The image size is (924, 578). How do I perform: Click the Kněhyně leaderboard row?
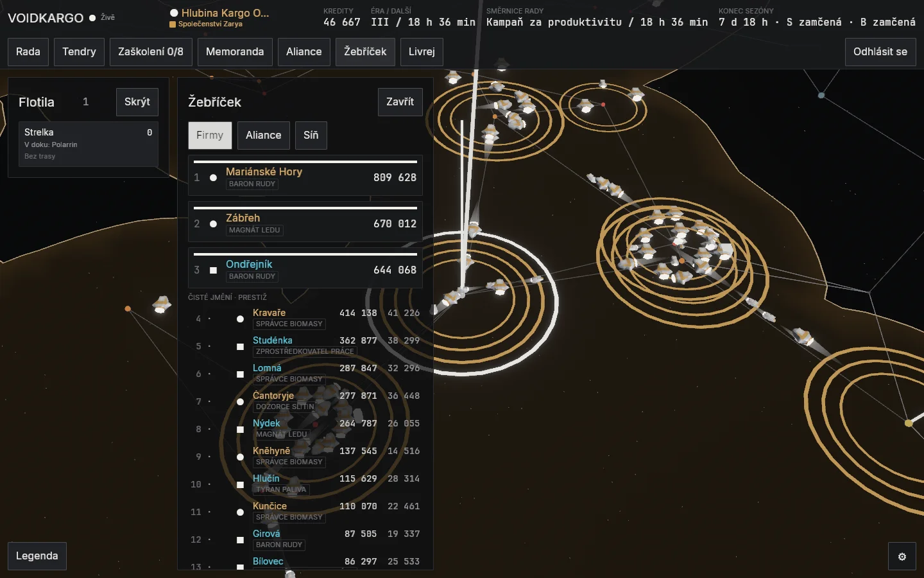point(305,457)
